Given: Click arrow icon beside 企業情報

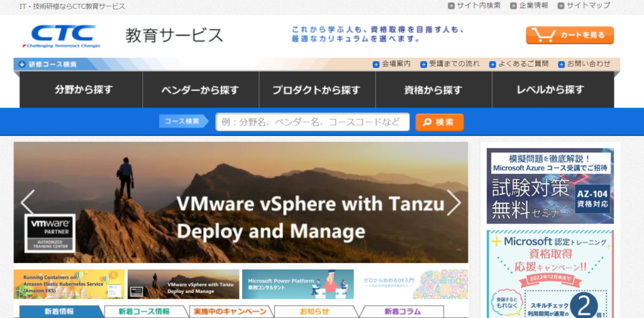Looking at the screenshot, I should click(x=513, y=6).
